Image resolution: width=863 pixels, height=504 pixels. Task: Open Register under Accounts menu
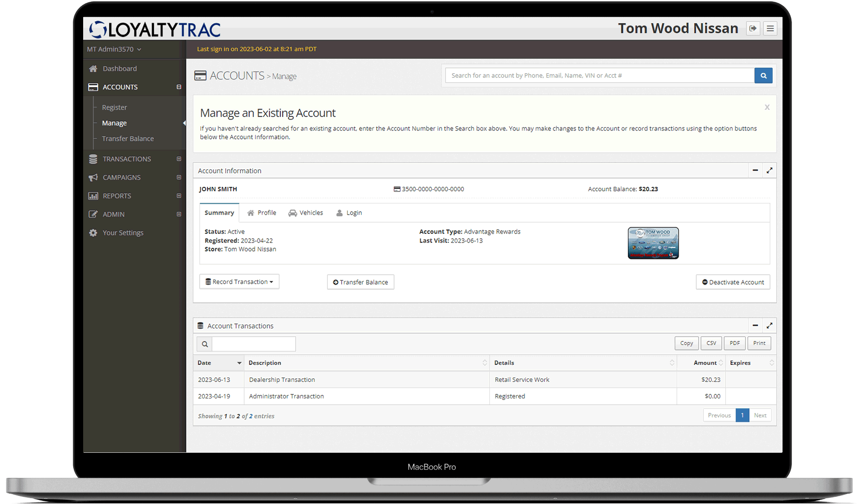(115, 107)
